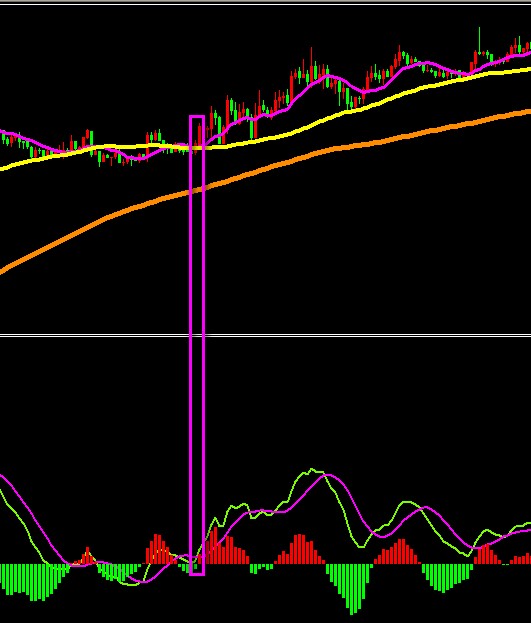
Task: Click the deepest green MACD histogram trough
Action: click(353, 589)
